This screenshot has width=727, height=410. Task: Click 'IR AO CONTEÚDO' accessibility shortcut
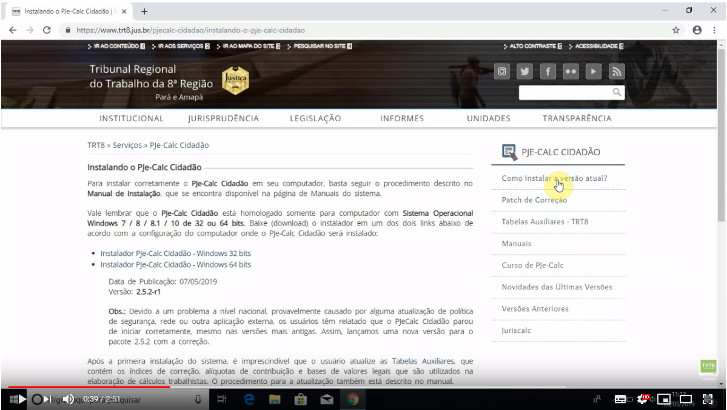pyautogui.click(x=116, y=46)
